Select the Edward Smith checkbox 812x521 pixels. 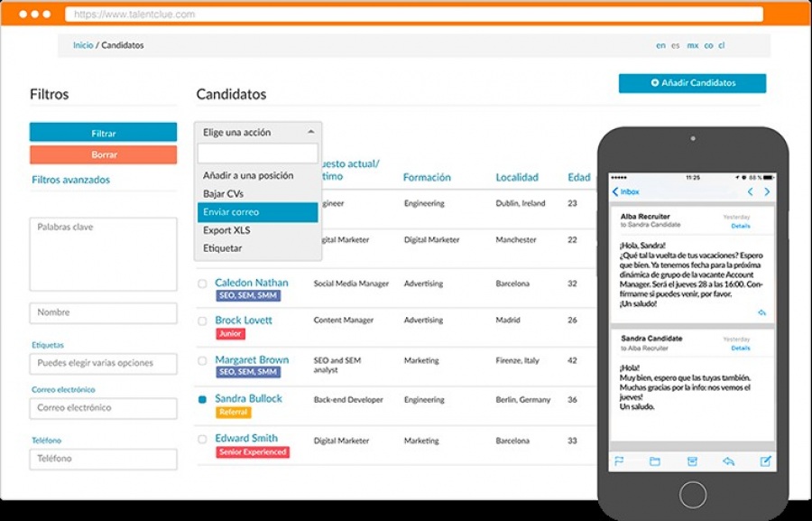click(202, 440)
